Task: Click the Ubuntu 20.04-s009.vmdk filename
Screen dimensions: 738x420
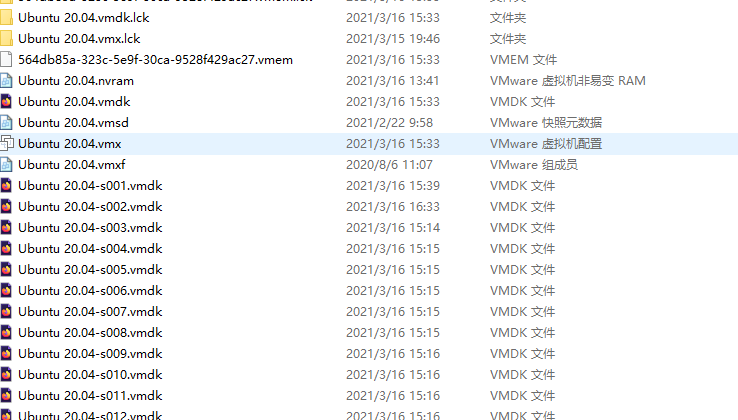Action: 90,354
